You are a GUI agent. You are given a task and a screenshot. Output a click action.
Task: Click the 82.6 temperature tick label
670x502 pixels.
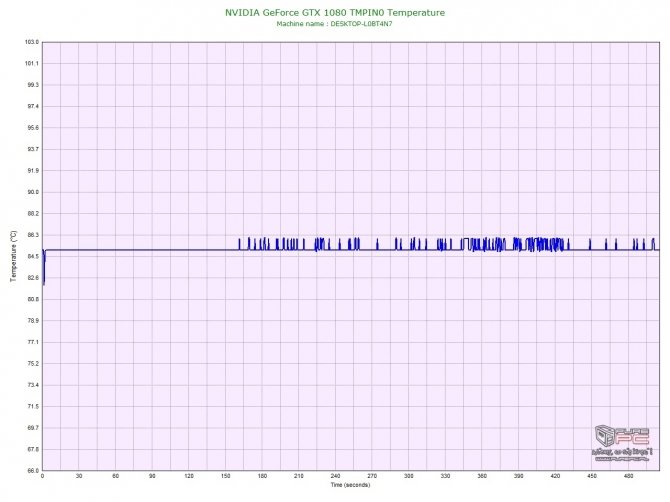[x=33, y=278]
